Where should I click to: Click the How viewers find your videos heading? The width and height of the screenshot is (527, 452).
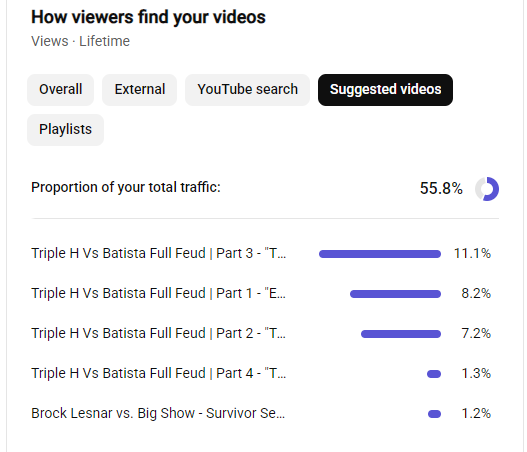click(148, 17)
